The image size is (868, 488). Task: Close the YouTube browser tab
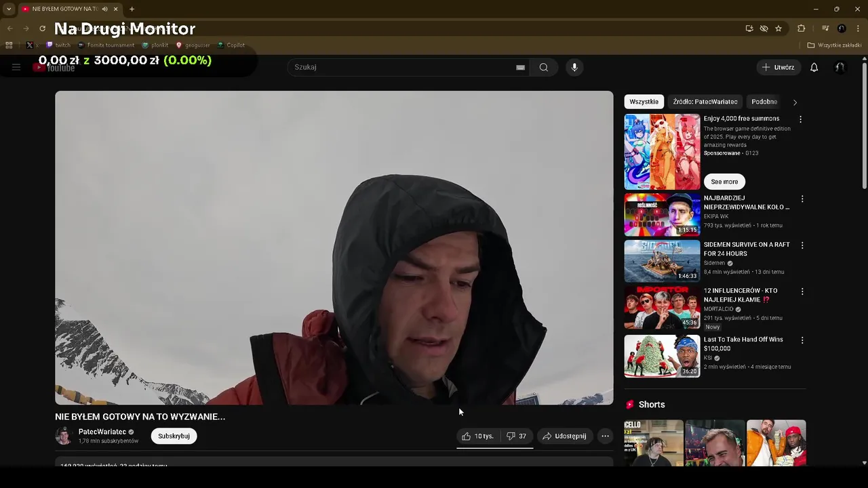coord(116,9)
